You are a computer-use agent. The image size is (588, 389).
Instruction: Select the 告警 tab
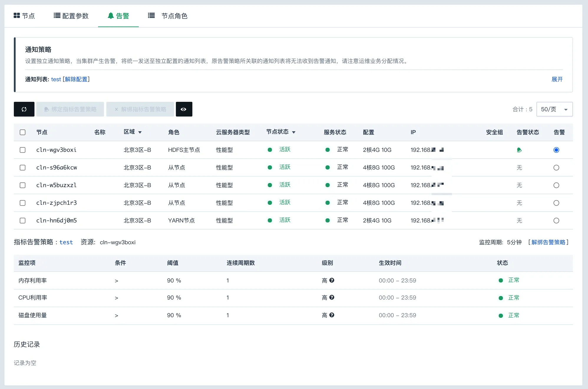click(118, 16)
